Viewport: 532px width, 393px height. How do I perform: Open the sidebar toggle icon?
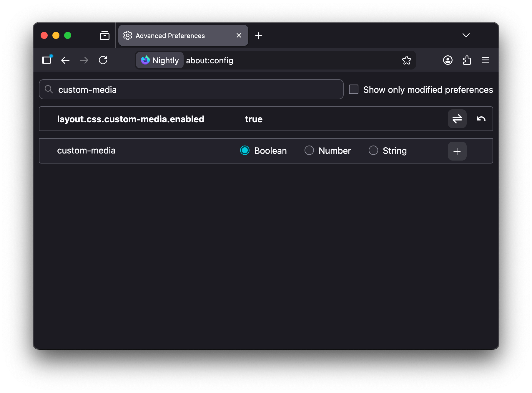46,60
